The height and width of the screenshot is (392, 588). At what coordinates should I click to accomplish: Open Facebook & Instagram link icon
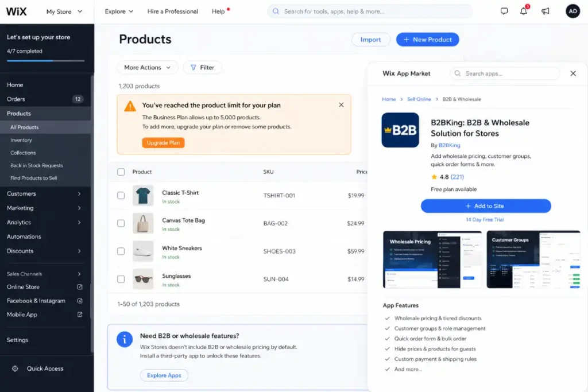[x=79, y=301]
